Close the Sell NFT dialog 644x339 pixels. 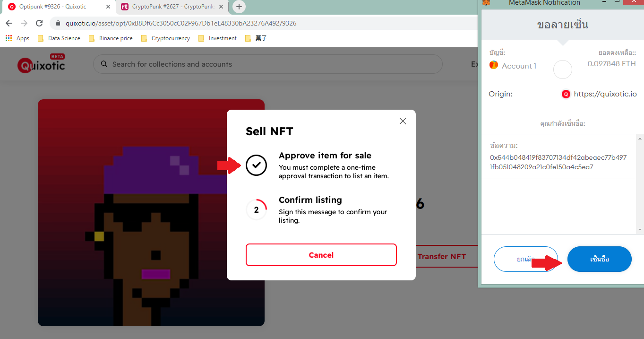coord(403,121)
